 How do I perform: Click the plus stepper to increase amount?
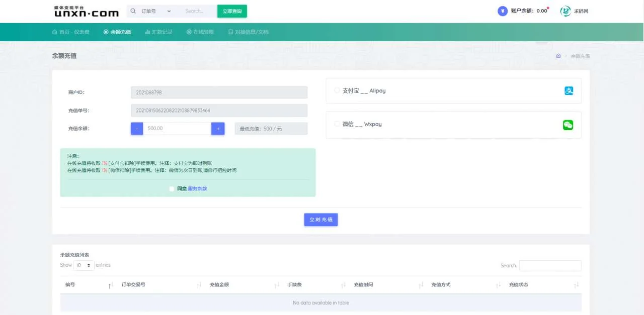point(217,129)
